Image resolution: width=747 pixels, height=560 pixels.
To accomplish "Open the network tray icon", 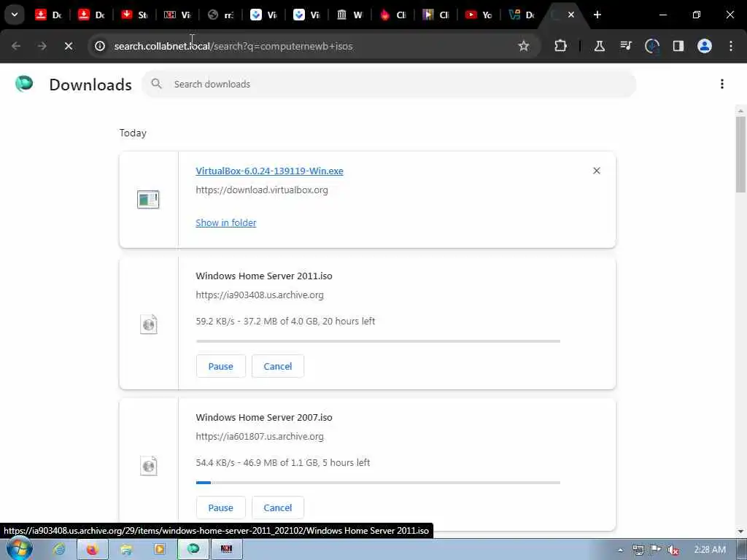I will pyautogui.click(x=638, y=550).
